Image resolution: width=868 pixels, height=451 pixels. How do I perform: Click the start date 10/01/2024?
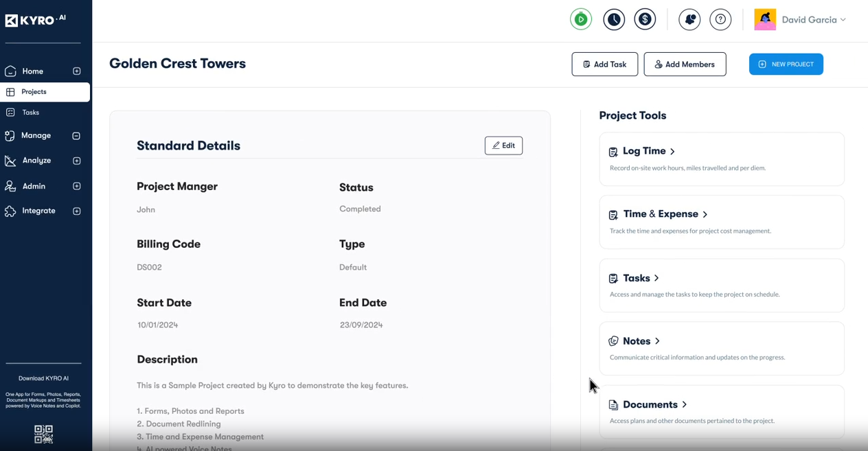click(157, 325)
